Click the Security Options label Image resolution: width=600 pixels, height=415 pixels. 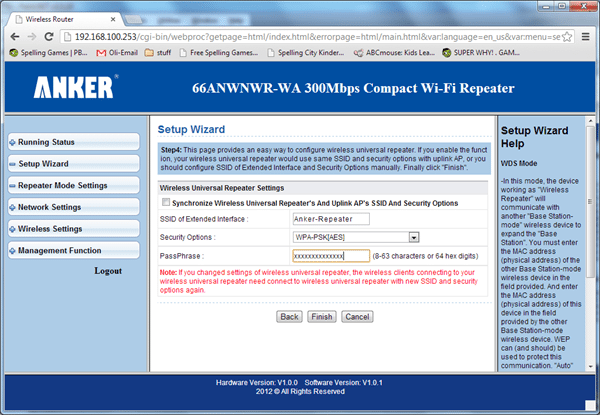point(188,238)
